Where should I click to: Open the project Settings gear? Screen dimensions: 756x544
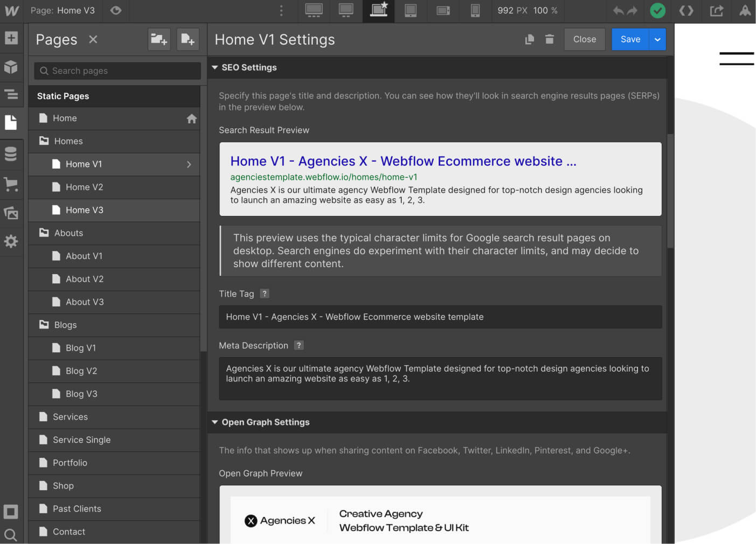(11, 241)
